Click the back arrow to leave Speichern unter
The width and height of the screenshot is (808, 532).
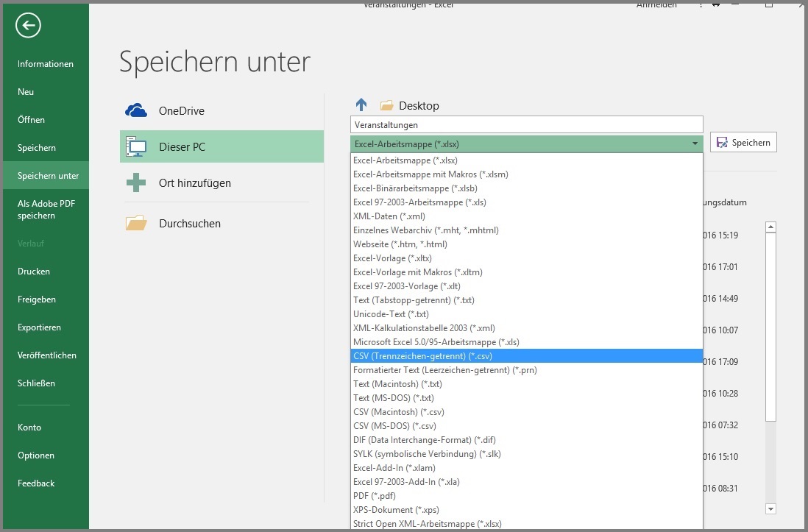tap(27, 25)
